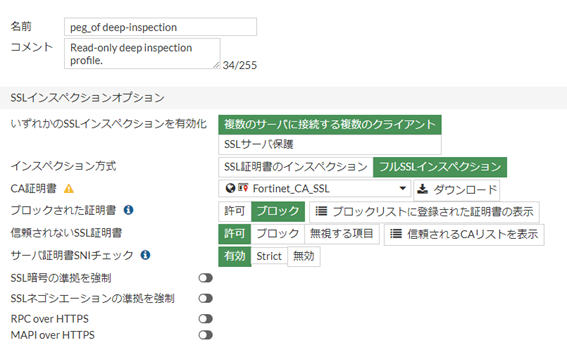Click the globe icon in Fortinet_CA_SSL field
567x362 pixels.
pyautogui.click(x=230, y=188)
